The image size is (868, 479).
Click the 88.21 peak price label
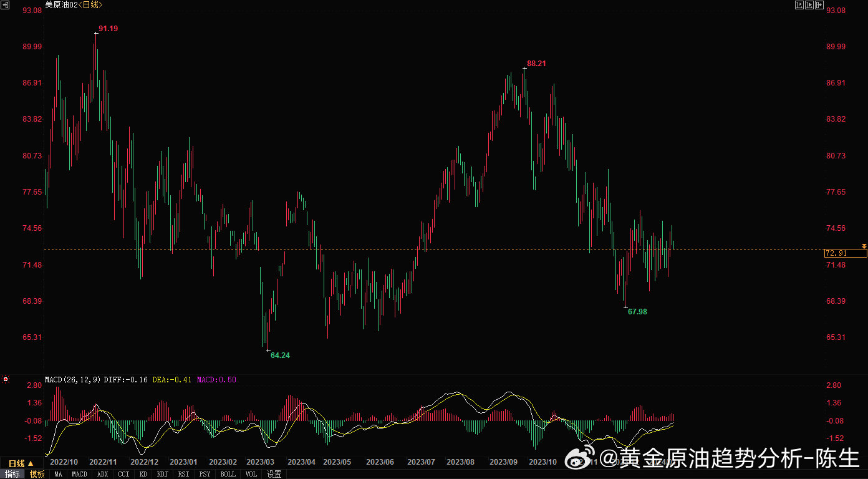click(536, 64)
